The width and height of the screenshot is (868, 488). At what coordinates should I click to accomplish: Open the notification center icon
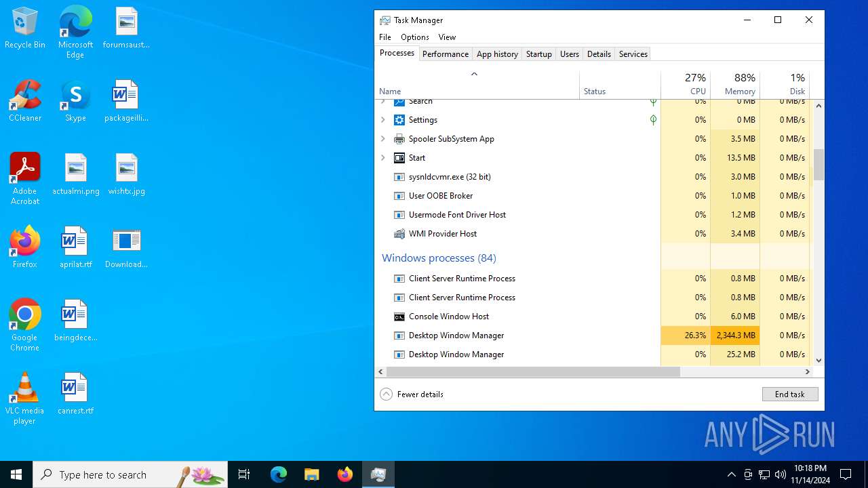(846, 474)
